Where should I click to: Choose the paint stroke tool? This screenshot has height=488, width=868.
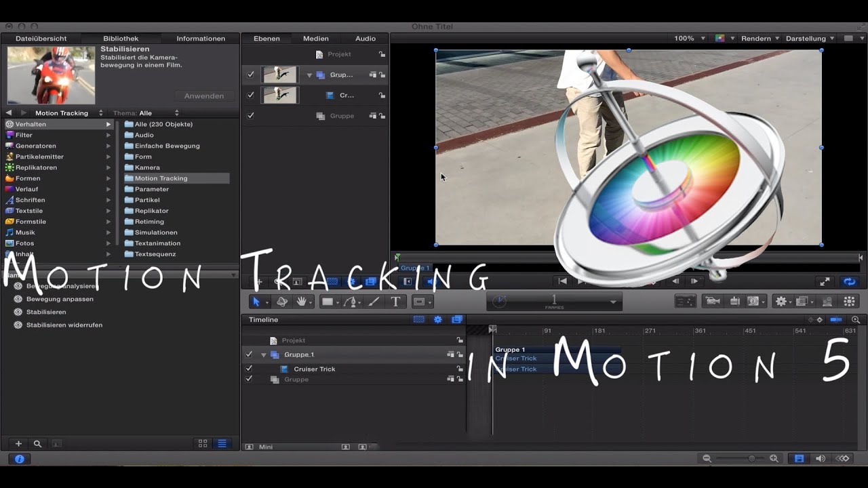coord(374,302)
